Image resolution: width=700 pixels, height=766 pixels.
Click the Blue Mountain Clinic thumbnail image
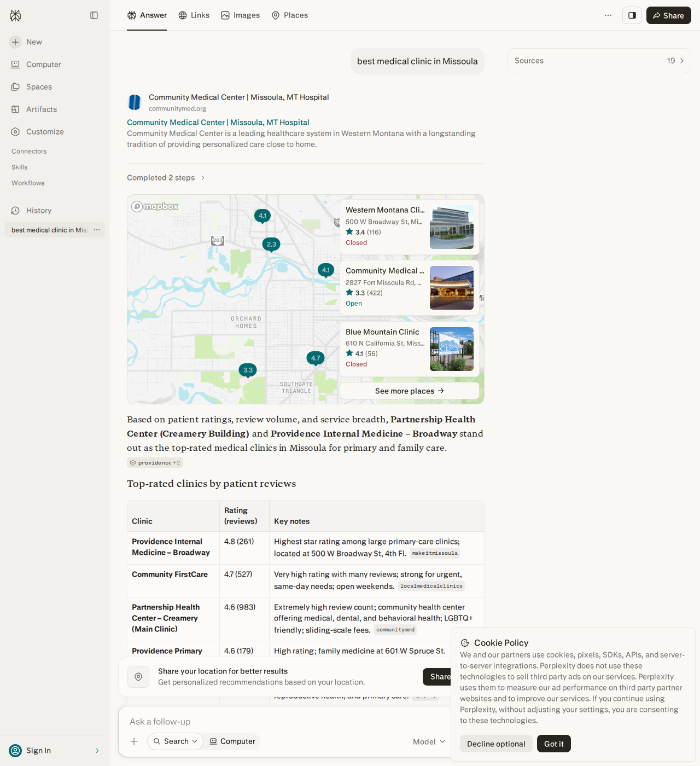point(452,349)
